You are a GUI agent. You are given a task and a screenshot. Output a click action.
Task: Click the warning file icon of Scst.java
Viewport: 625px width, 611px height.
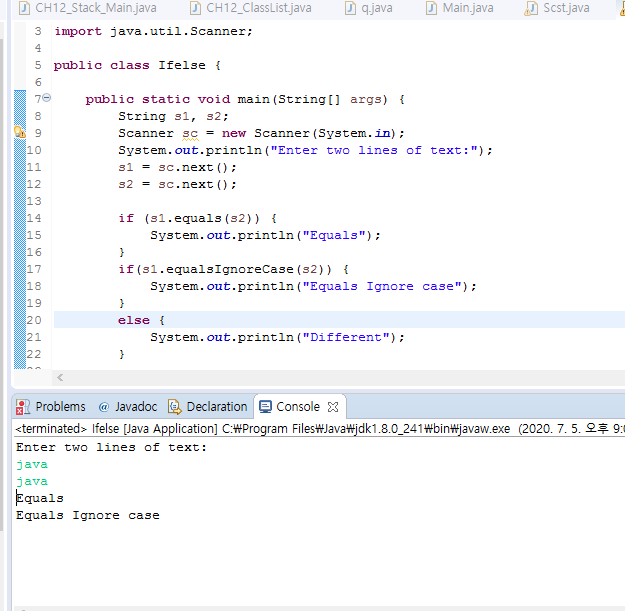coord(531,8)
